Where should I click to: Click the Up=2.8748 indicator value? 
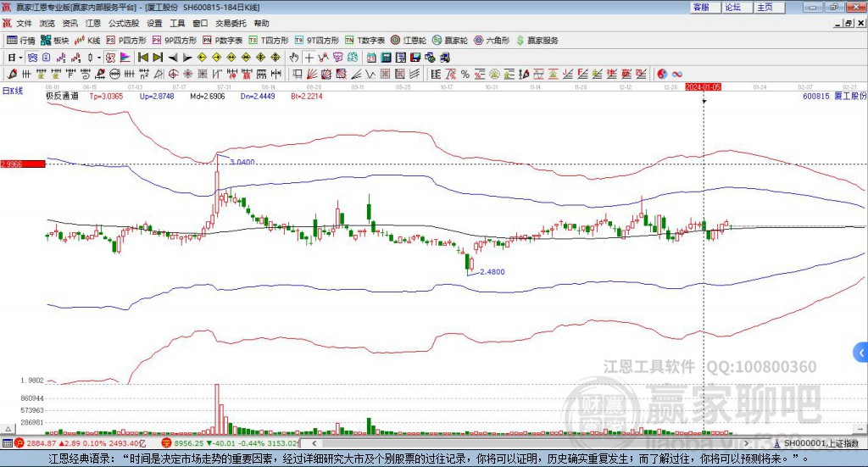click(x=157, y=97)
